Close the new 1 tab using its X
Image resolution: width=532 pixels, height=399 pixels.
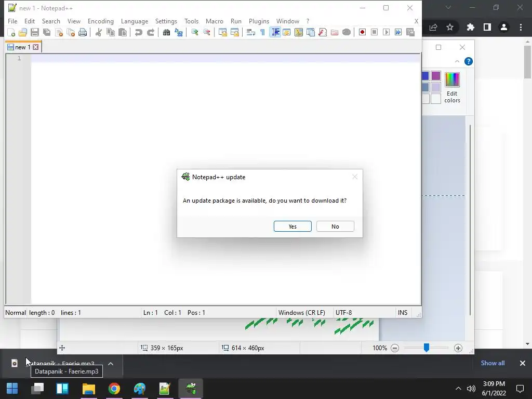click(x=36, y=47)
